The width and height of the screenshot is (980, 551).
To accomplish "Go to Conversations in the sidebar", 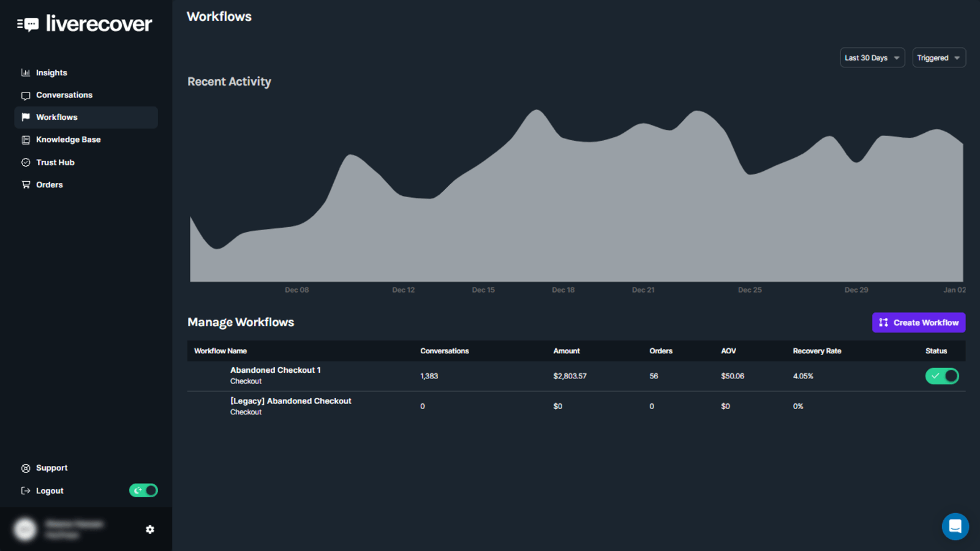I will pyautogui.click(x=64, y=95).
